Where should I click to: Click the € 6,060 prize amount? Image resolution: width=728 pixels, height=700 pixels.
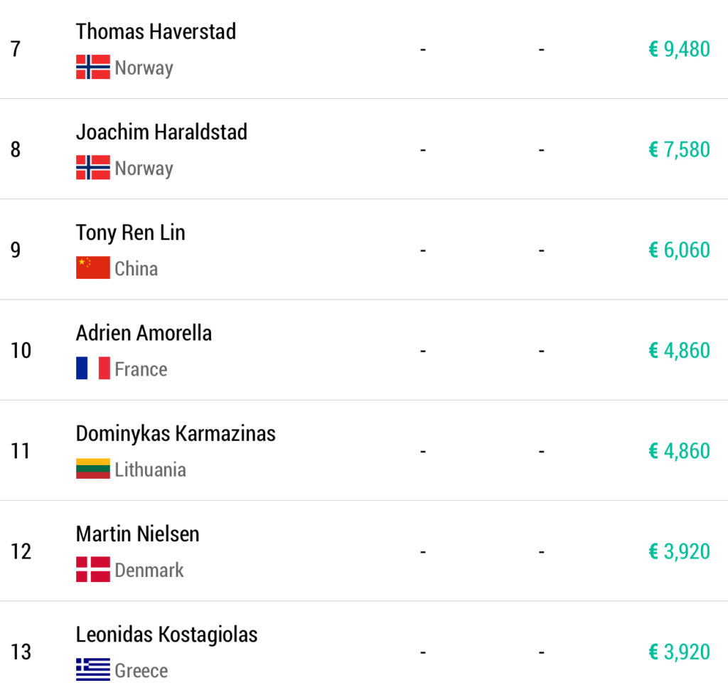point(679,250)
